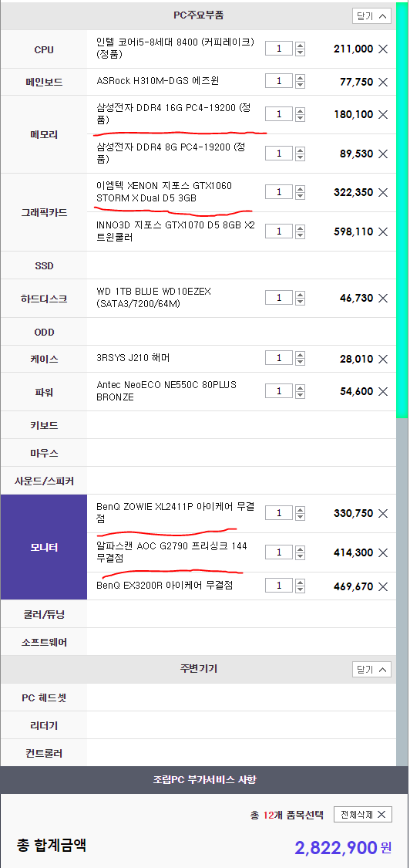Image resolution: width=410 pixels, height=868 pixels.
Task: Click the 전체삭제 button
Action: click(x=363, y=815)
